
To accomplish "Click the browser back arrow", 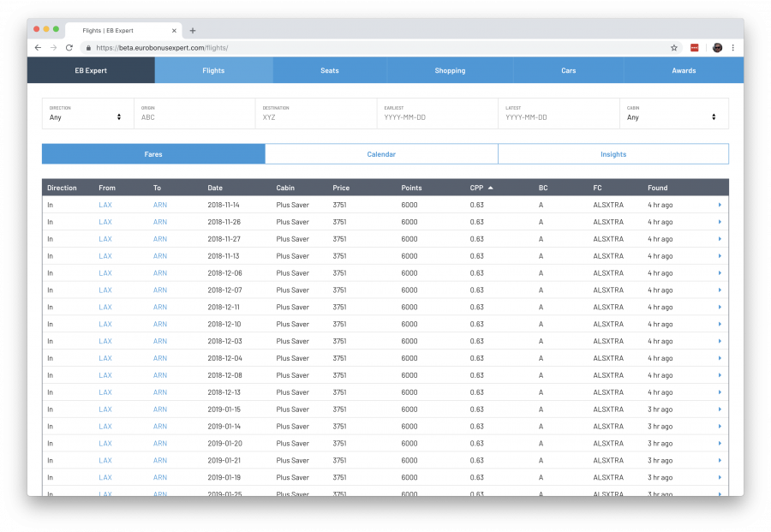I will [39, 48].
